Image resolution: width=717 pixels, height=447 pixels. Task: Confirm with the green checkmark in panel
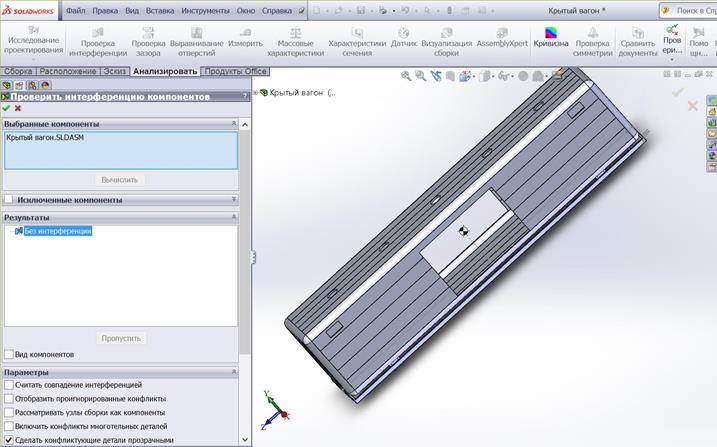click(x=7, y=108)
